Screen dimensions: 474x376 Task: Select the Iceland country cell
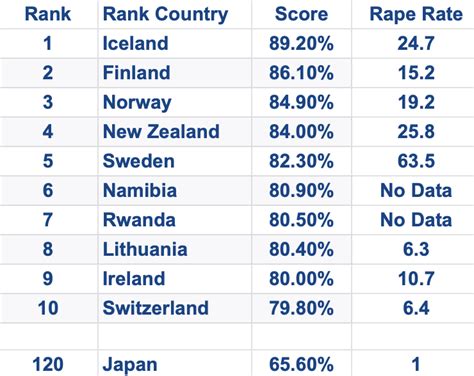point(175,44)
